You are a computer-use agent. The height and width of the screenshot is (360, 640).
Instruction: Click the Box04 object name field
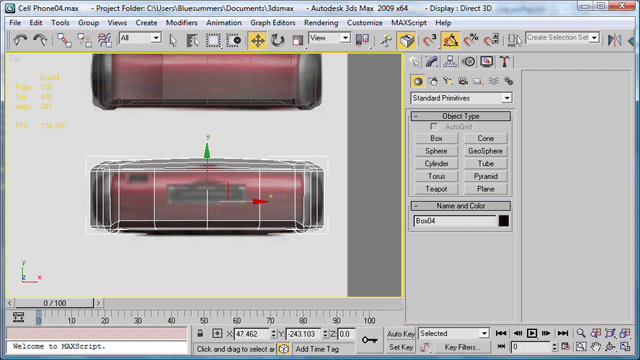pos(454,221)
